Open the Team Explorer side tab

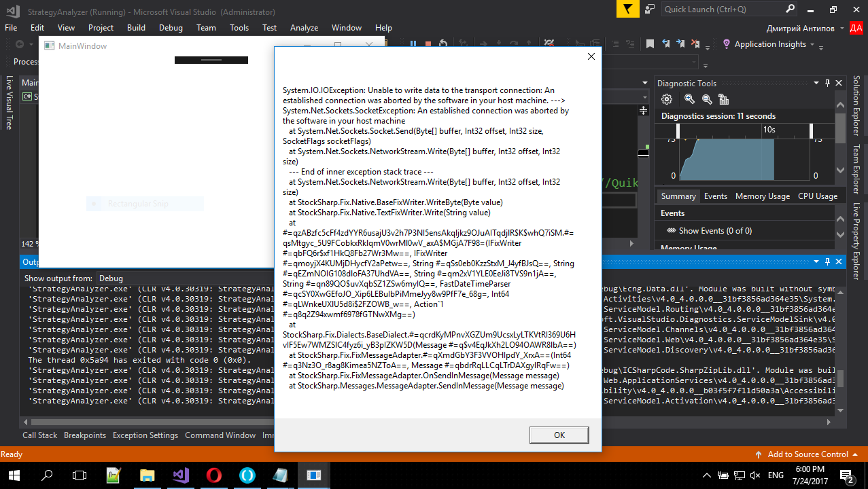click(x=856, y=168)
